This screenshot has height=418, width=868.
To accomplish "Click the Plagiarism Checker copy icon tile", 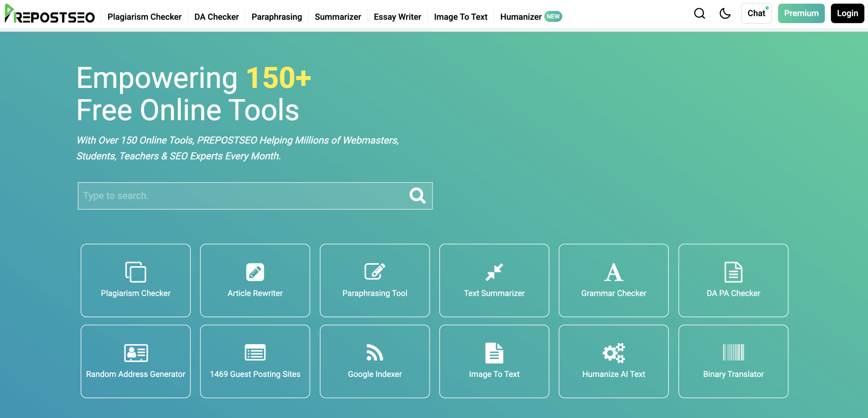I will tap(136, 272).
